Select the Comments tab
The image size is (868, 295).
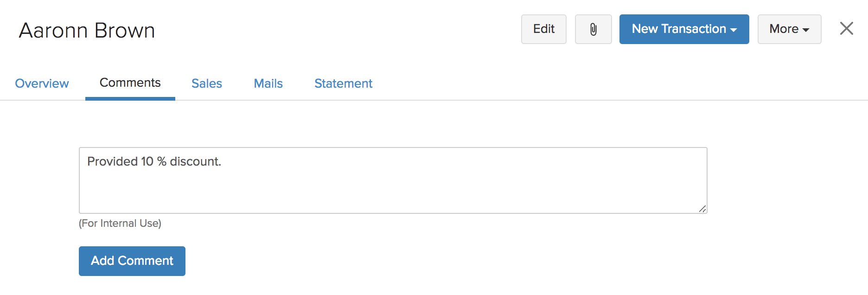[130, 83]
